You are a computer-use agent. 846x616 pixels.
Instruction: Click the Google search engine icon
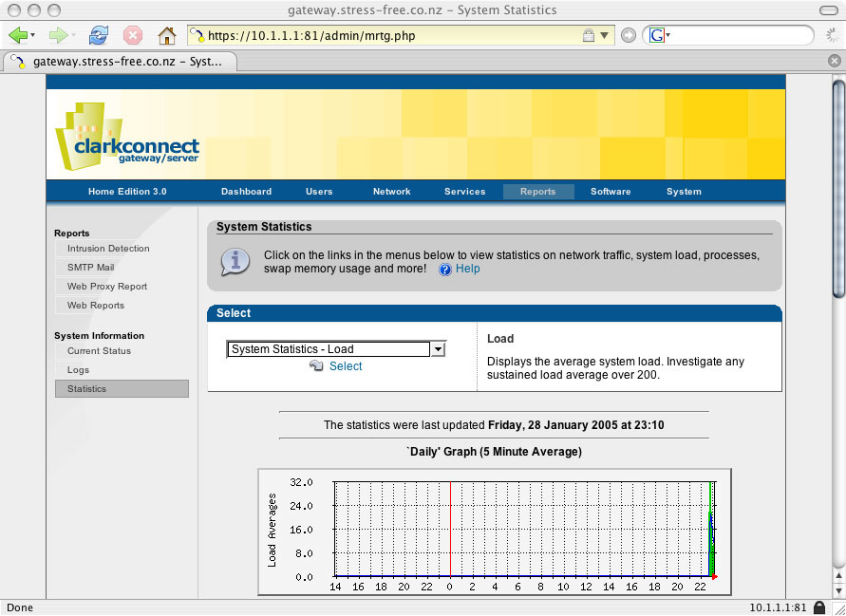[657, 36]
